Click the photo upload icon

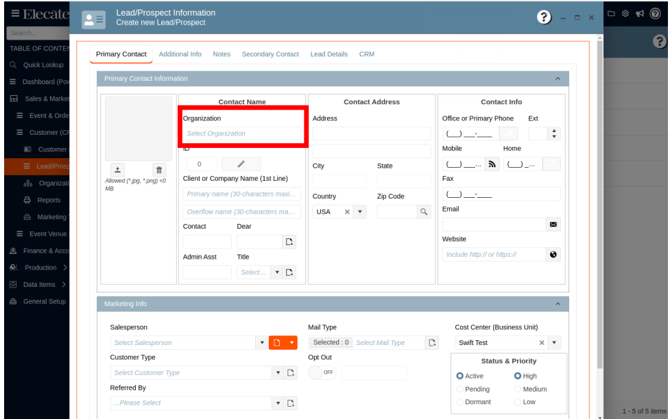118,170
